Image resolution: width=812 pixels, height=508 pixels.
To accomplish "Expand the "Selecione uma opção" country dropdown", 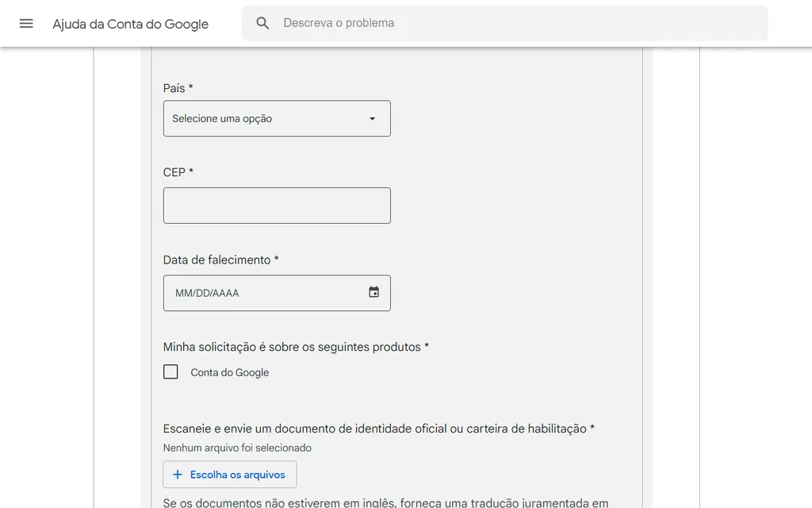I will click(277, 118).
